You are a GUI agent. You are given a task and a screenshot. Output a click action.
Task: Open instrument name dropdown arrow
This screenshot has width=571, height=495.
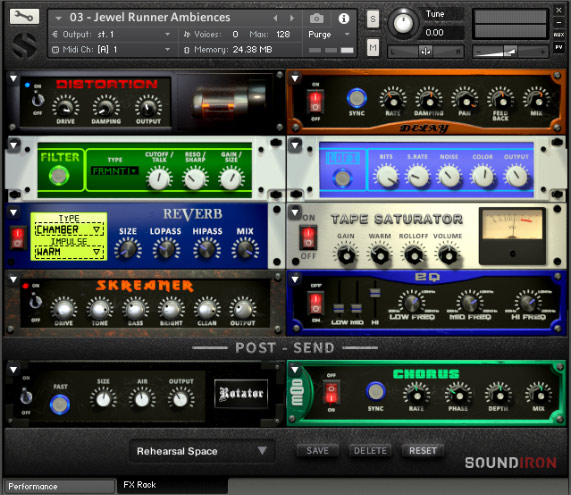point(58,17)
